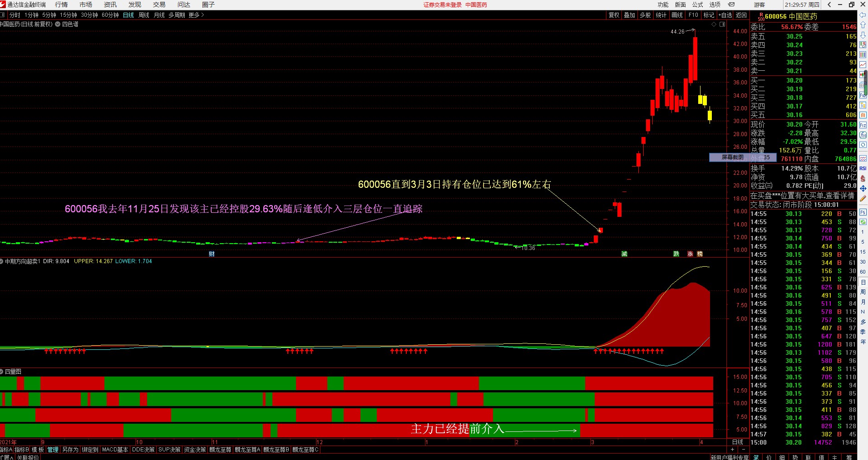Select 周 period in right sidebar

click(x=863, y=292)
